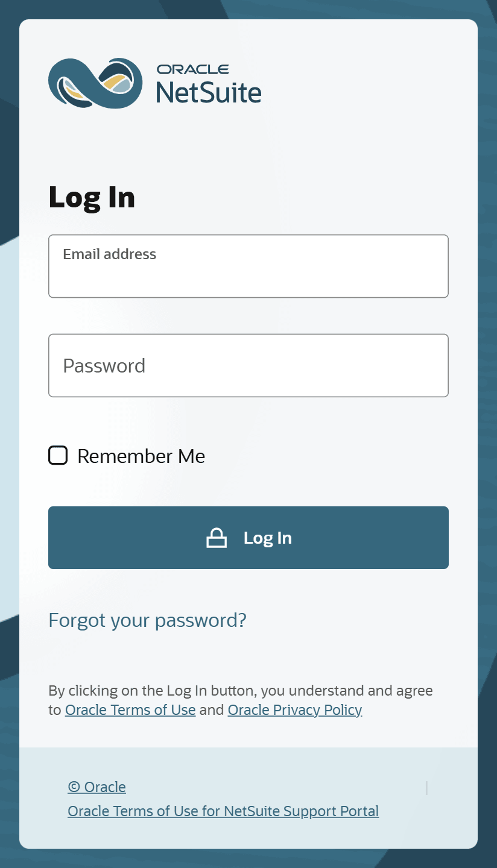Open Oracle Terms of Use for NetSuite Support Portal

(223, 811)
